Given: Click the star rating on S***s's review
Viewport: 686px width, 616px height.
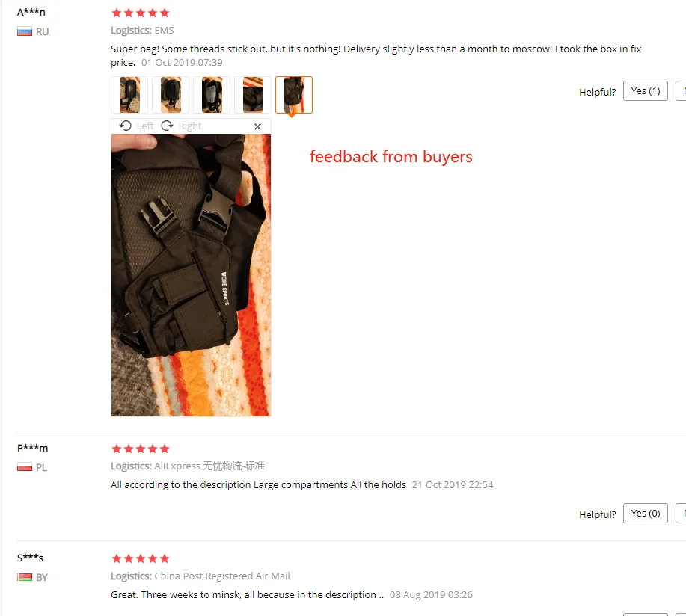Looking at the screenshot, I should click(x=141, y=558).
